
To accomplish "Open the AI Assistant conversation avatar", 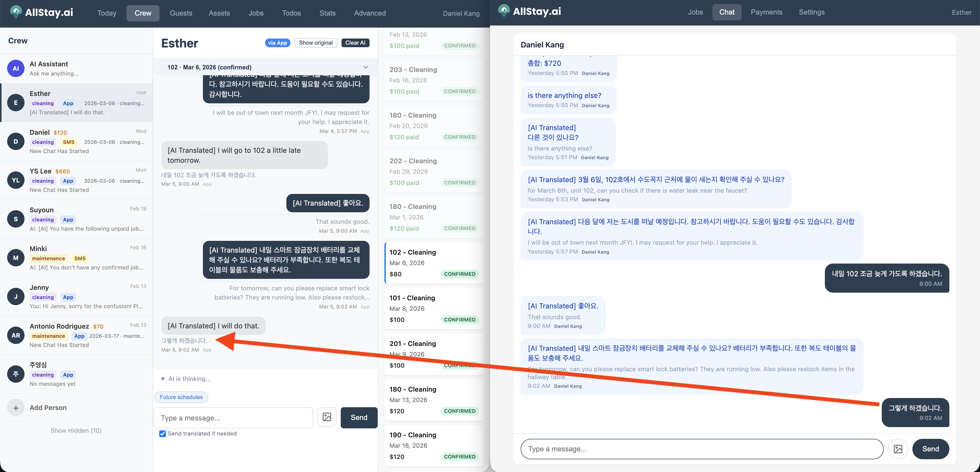I will pos(16,68).
